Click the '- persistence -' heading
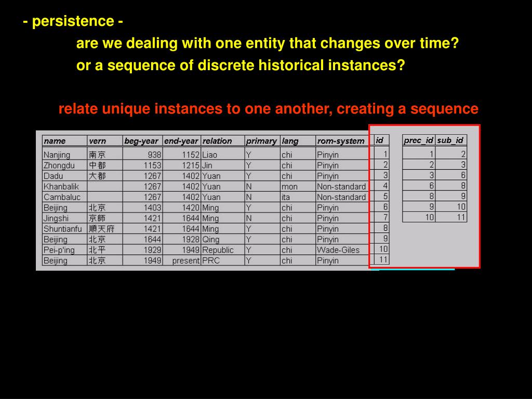This screenshot has width=532, height=399. [73, 21]
